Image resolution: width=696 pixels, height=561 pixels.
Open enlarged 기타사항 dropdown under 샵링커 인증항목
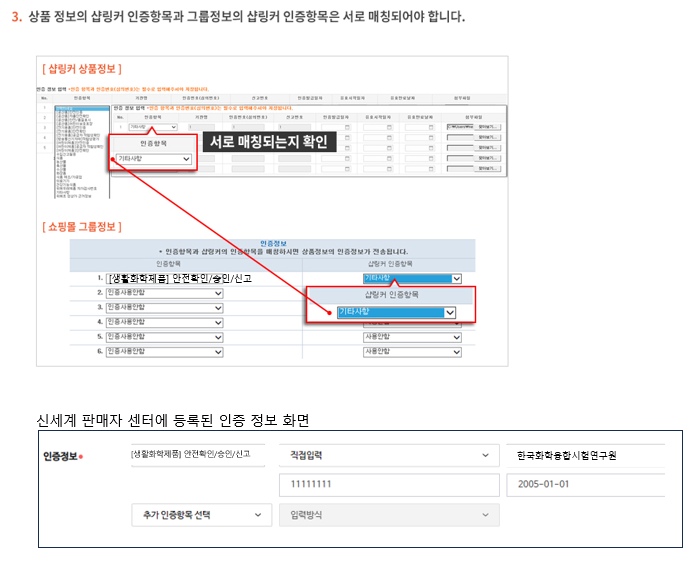tap(396, 312)
